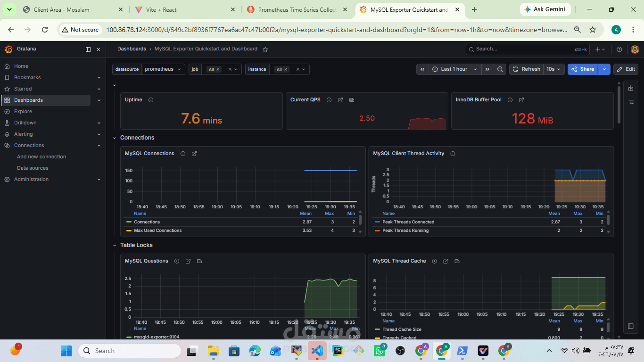Screen dimensions: 644x362
Task: Click the Current QPS panel cached-data icon
Action: [352, 100]
